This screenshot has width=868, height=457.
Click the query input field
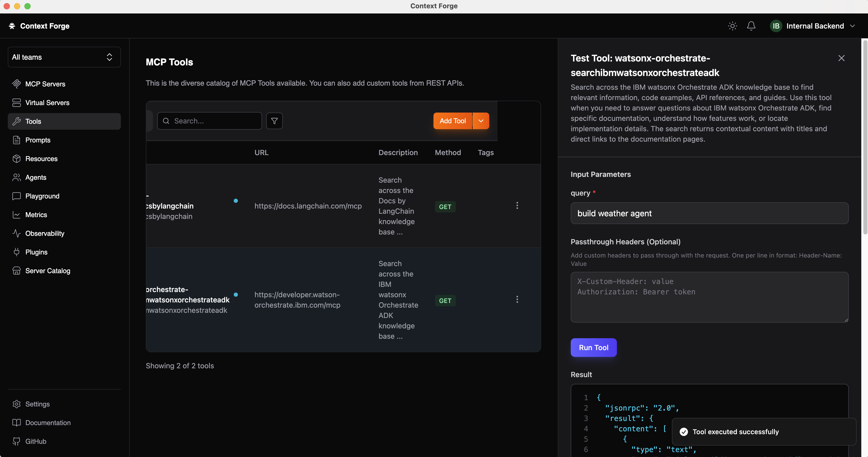[x=709, y=213]
